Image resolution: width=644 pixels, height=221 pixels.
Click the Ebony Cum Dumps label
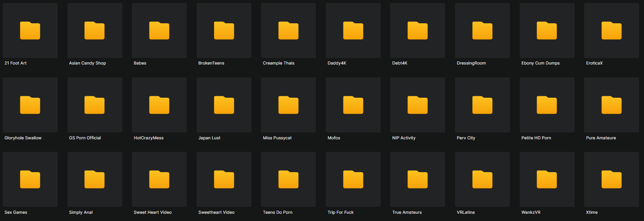[540, 63]
